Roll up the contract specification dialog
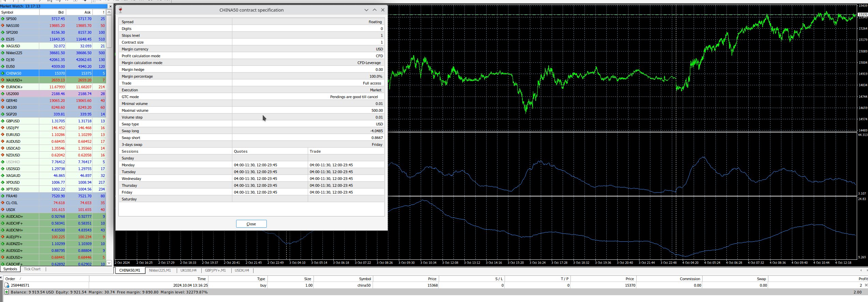The height and width of the screenshot is (302, 868). tap(375, 10)
